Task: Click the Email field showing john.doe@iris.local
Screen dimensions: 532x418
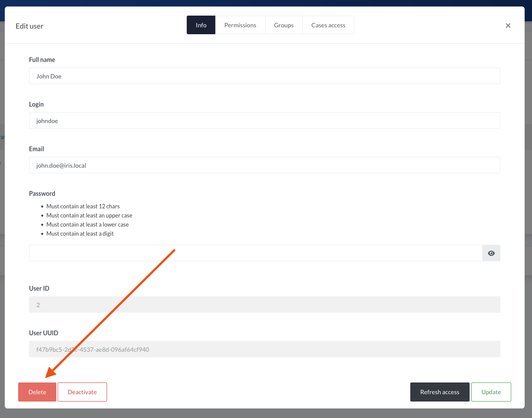Action: point(264,165)
